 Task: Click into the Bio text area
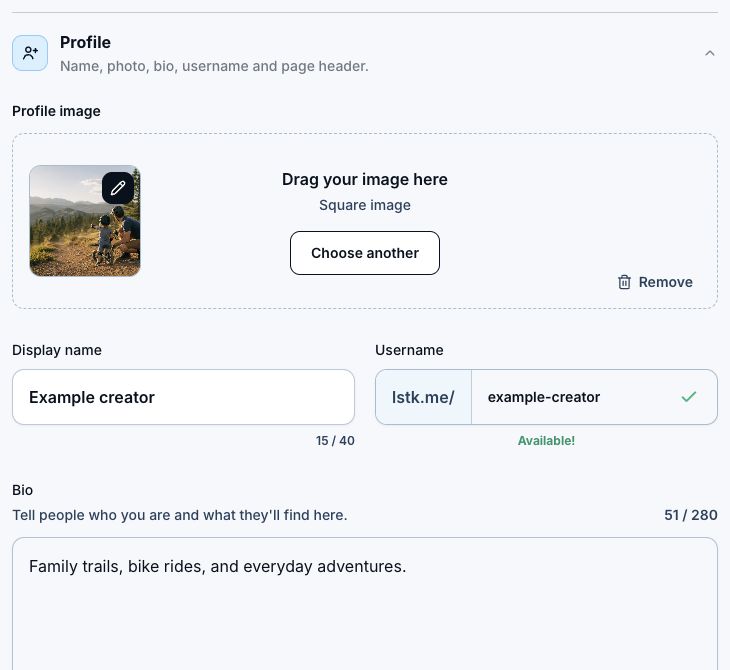coord(365,603)
